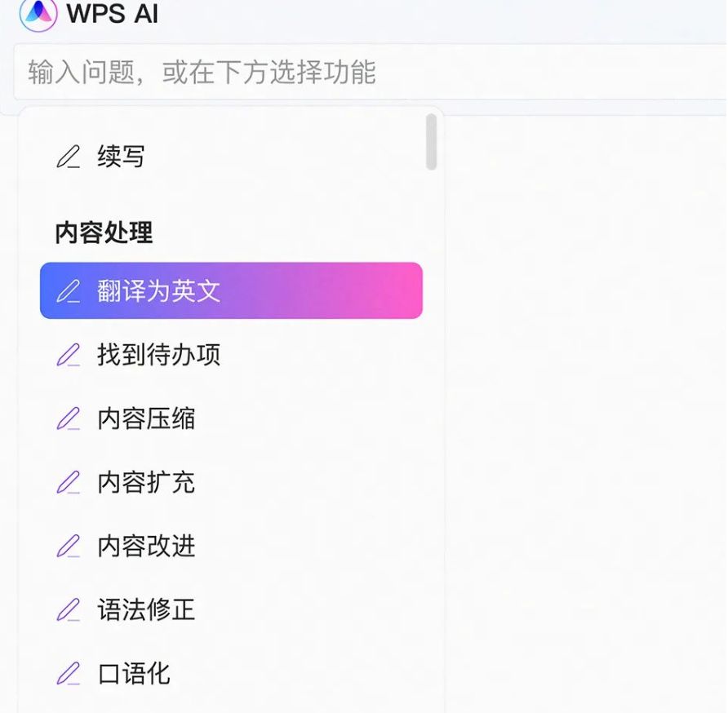Click the pen icon beside 口语化
The height and width of the screenshot is (713, 728).
69,673
